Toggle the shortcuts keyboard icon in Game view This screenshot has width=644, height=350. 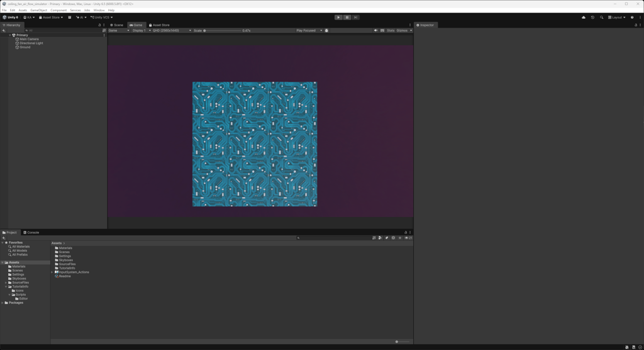pyautogui.click(x=382, y=30)
